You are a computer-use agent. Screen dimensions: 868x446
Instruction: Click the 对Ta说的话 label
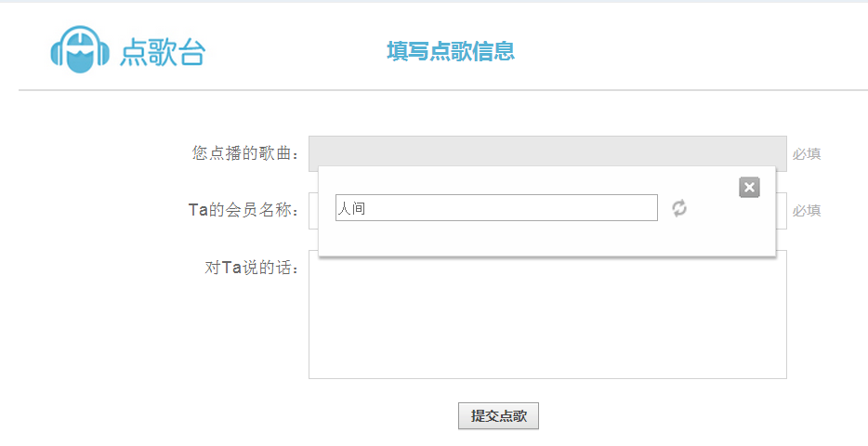point(252,268)
